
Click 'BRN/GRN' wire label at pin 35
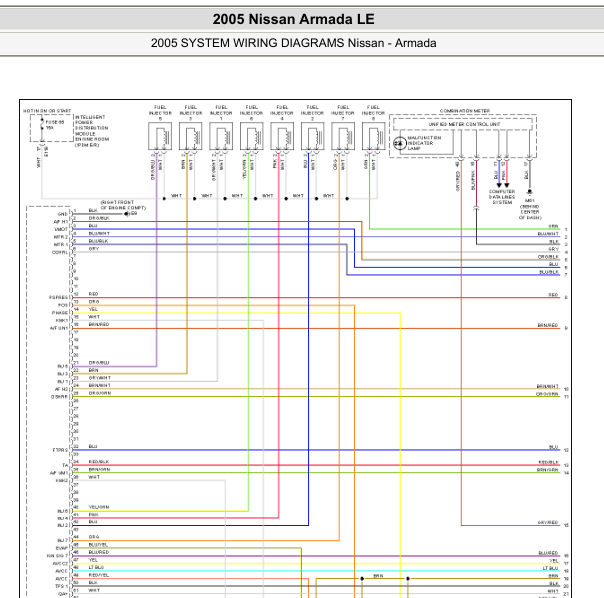point(99,469)
